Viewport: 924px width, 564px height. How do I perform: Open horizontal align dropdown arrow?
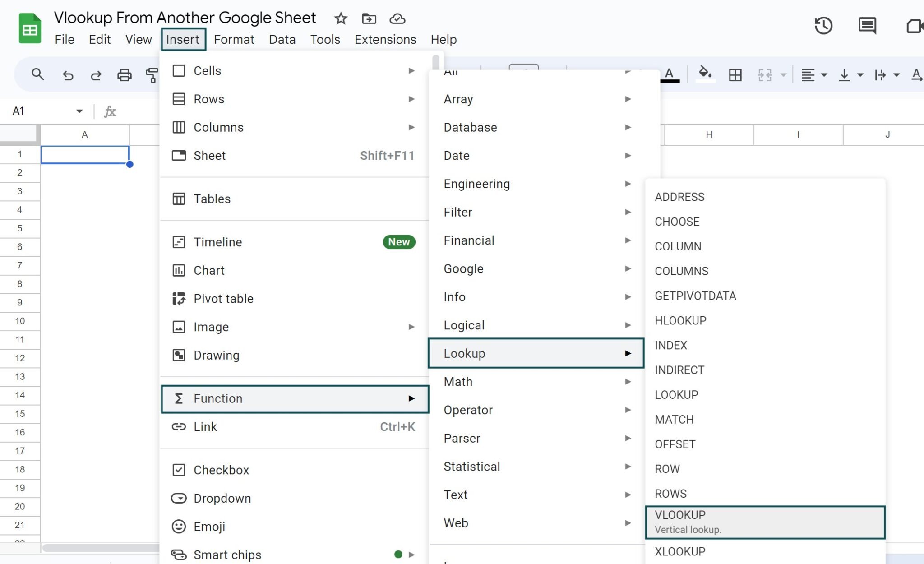pos(824,75)
